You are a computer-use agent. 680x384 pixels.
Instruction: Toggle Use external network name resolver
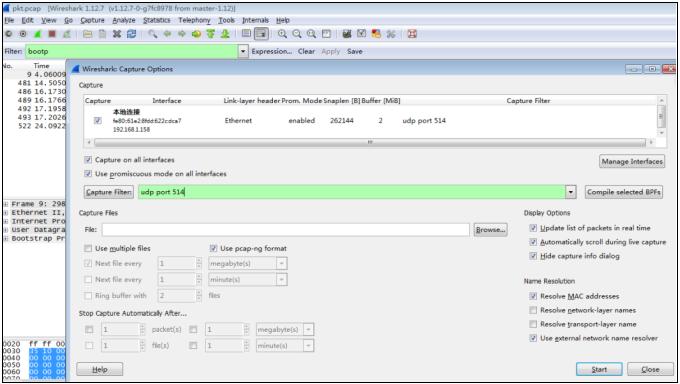[533, 338]
